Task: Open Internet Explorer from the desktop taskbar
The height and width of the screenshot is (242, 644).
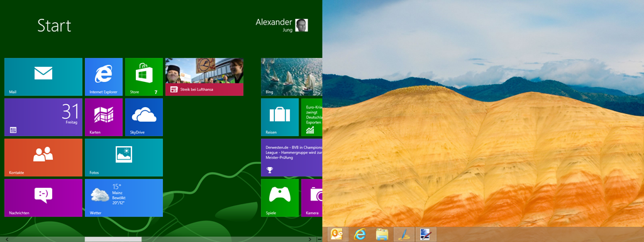Action: click(x=360, y=234)
